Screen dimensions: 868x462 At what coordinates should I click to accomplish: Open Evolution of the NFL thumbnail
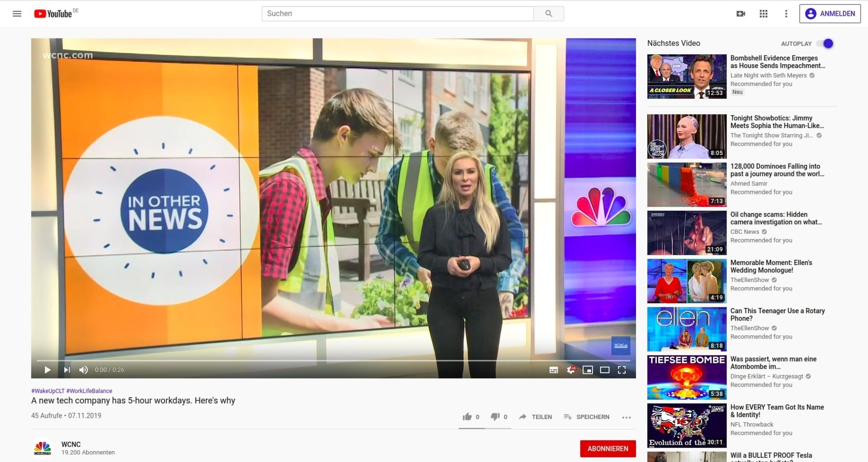[x=687, y=425]
